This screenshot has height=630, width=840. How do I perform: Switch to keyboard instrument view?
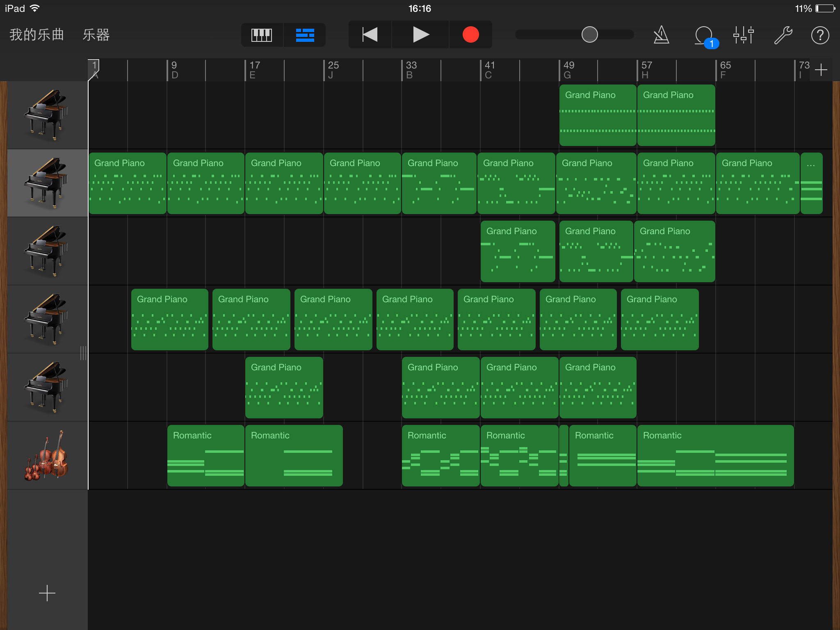(262, 35)
